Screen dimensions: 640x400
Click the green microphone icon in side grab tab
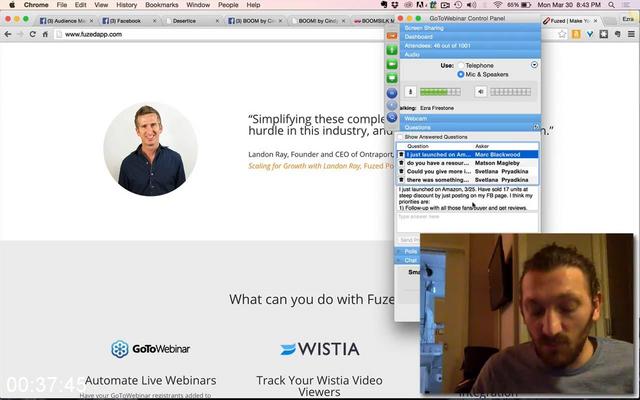coord(392,50)
